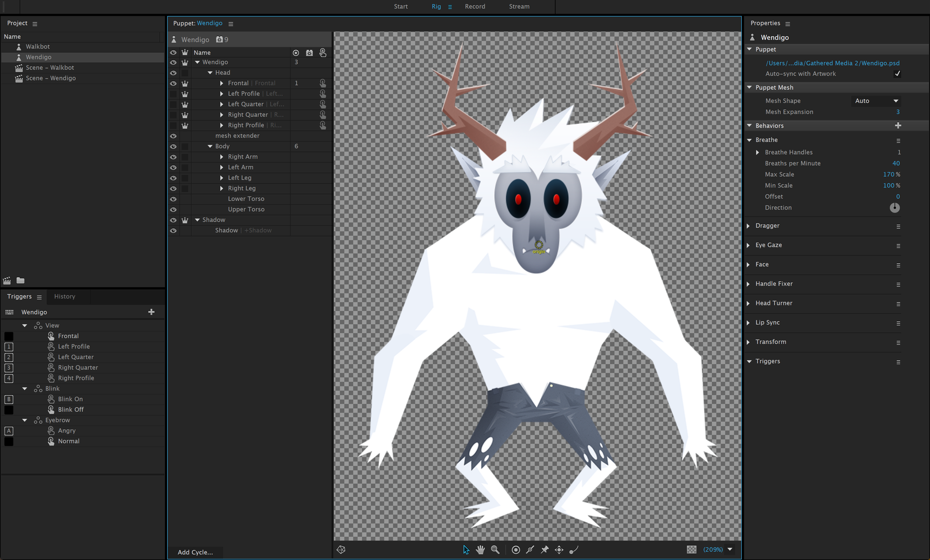This screenshot has height=560, width=930.
Task: Switch to Start workspace
Action: point(401,6)
